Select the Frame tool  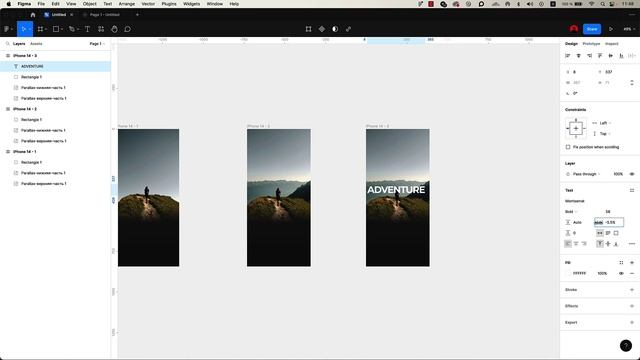[x=40, y=29]
